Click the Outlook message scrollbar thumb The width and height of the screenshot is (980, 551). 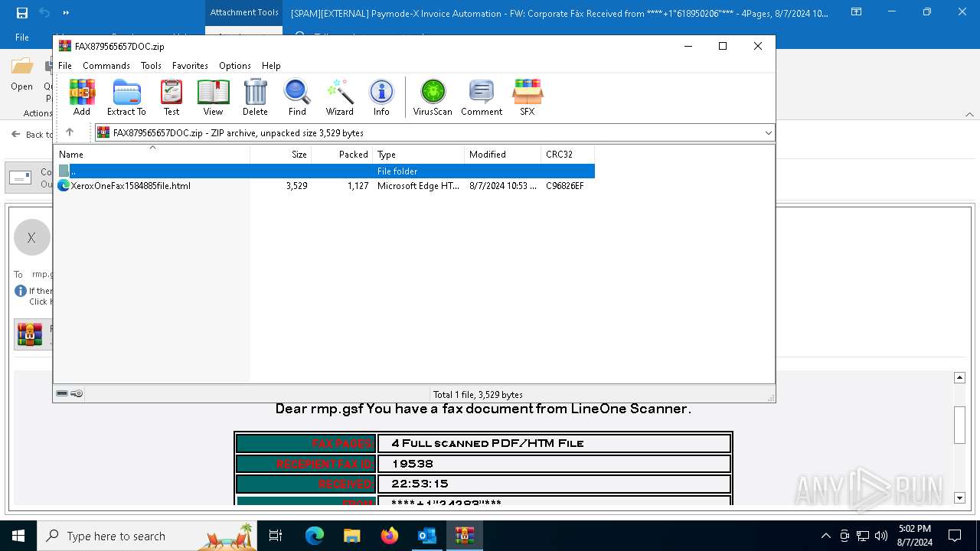click(x=959, y=425)
